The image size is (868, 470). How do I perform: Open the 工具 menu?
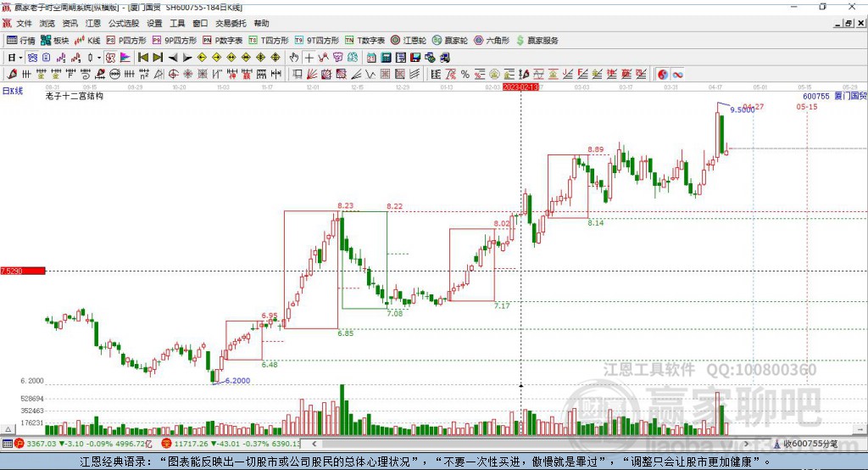(x=177, y=23)
